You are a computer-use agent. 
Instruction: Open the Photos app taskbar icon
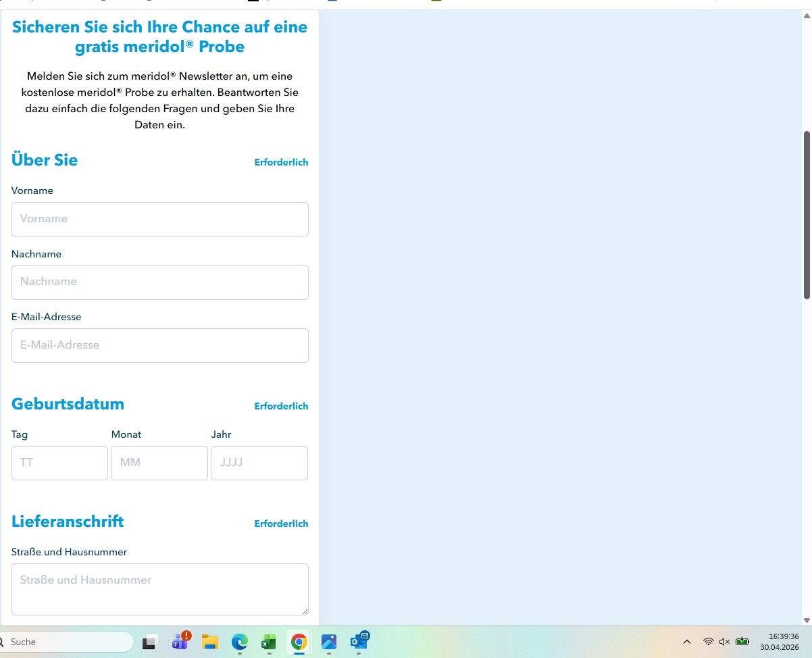[329, 641]
